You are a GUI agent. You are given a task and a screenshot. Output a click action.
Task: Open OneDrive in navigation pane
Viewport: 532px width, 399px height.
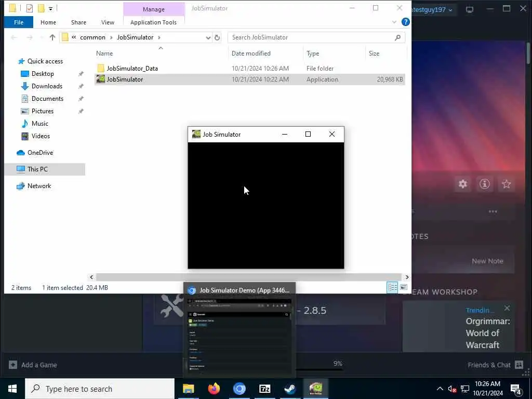point(40,153)
